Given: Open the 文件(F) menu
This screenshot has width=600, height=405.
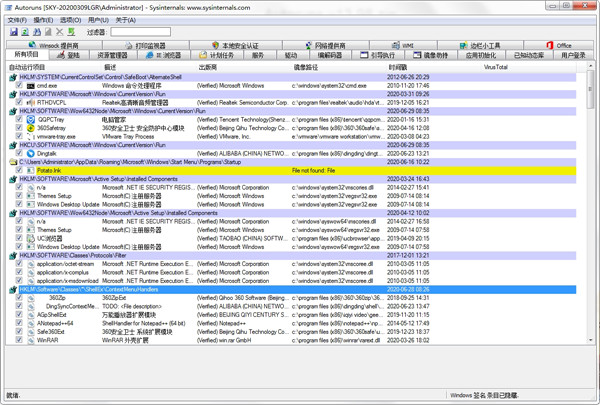Looking at the screenshot, I should pyautogui.click(x=16, y=20).
